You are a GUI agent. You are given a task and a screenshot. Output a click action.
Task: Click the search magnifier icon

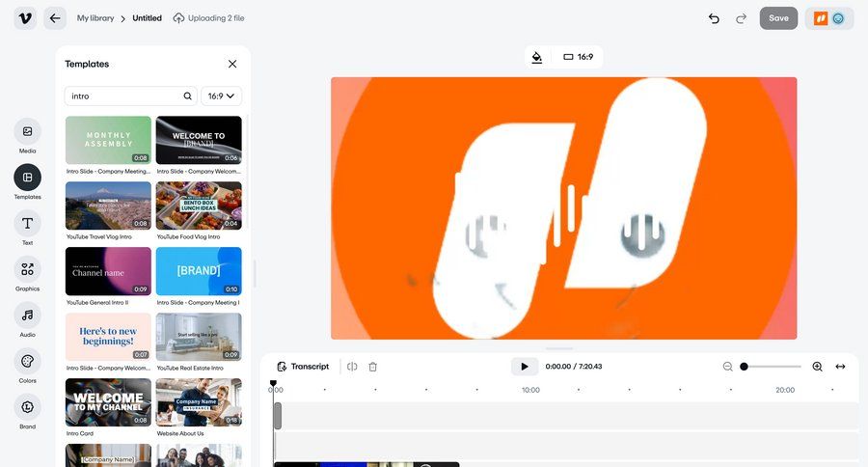point(188,96)
